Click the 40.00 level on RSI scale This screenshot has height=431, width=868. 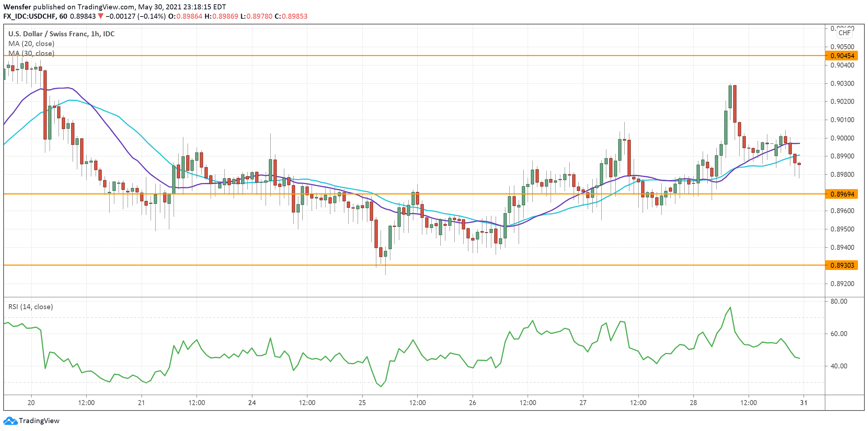[839, 366]
